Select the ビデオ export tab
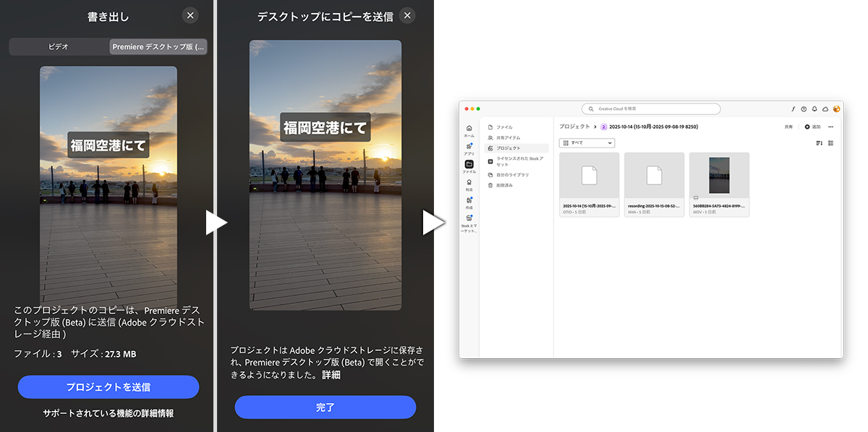Screen dimensions: 868x432 tap(59, 46)
